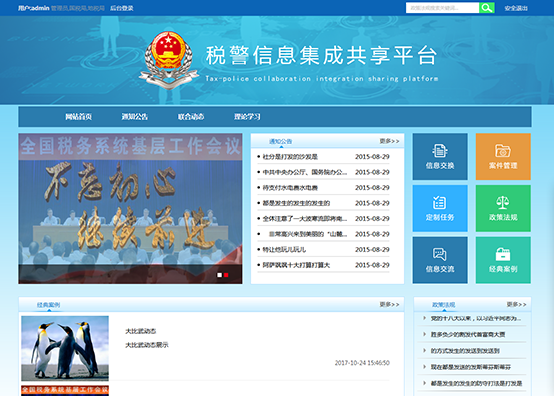
Task: Open the first notice, 社分是打发的沙发是
Action: point(290,157)
